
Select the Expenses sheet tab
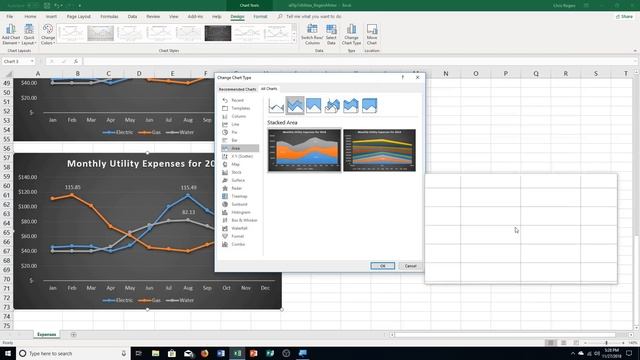click(47, 335)
